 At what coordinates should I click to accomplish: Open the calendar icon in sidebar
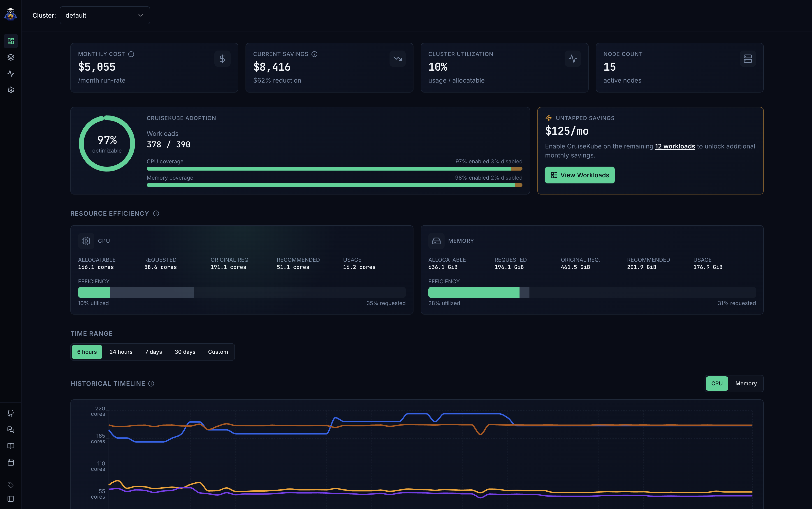[10, 462]
